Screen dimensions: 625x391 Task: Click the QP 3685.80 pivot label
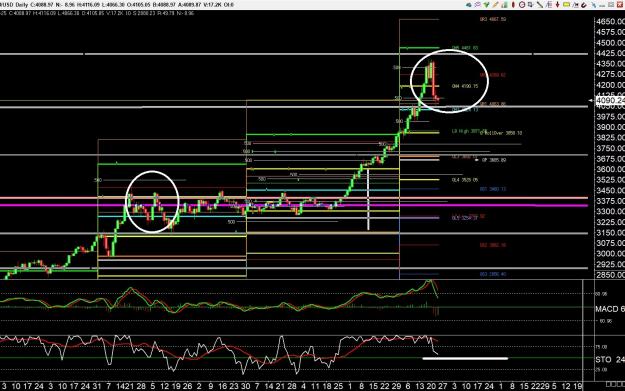coord(494,160)
